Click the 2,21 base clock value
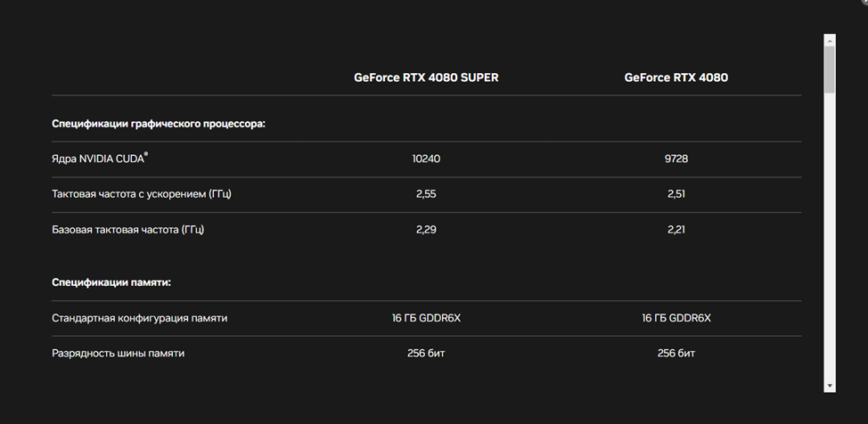Viewport: 868px width, 424px height. [676, 229]
